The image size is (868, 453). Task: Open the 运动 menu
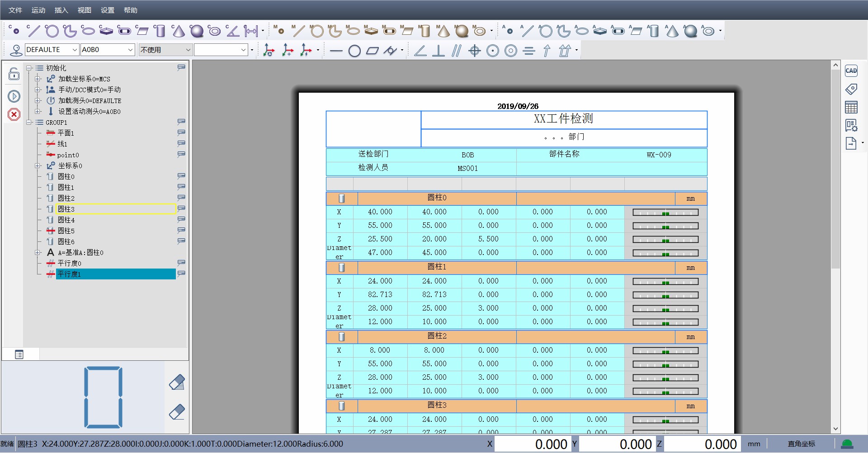point(38,10)
